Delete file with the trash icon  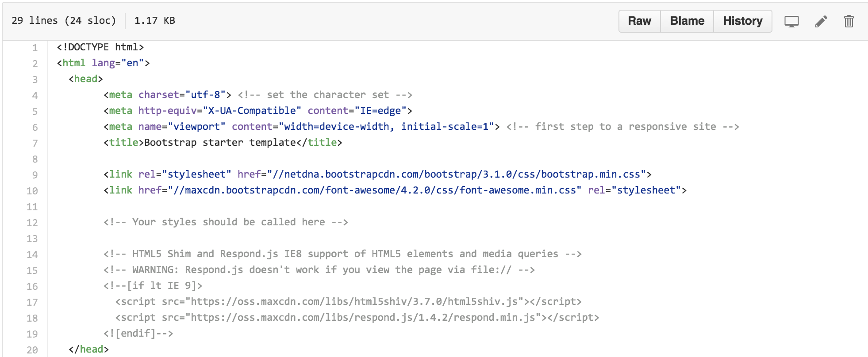[849, 21]
